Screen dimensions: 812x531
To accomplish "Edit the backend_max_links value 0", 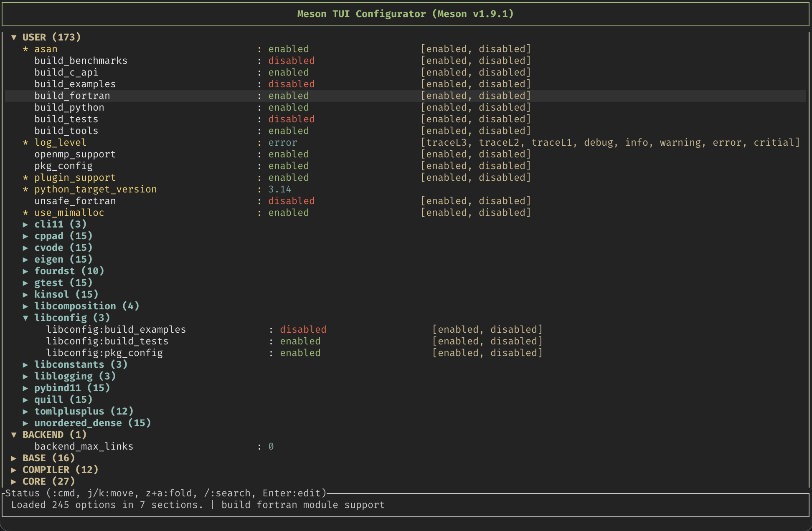I will tap(271, 447).
